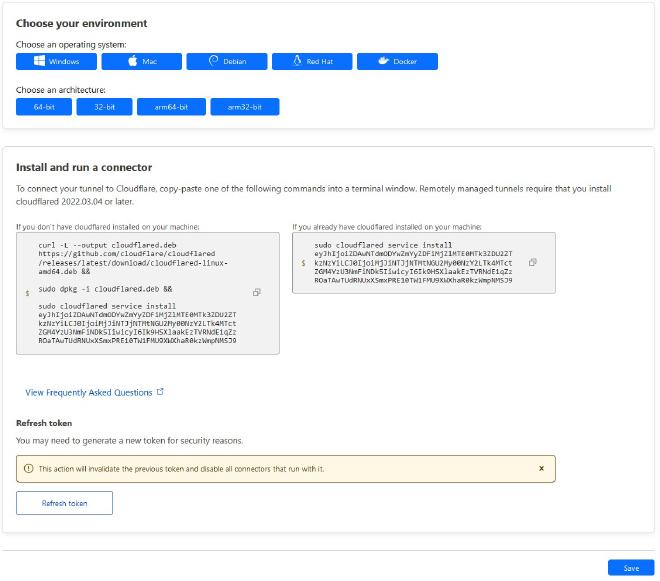The height and width of the screenshot is (581, 660).
Task: Click the 'Refresh token' heading text
Action: 44,423
